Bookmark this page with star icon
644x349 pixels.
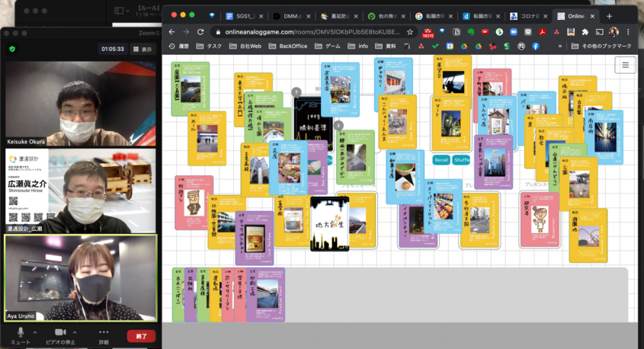(410, 32)
